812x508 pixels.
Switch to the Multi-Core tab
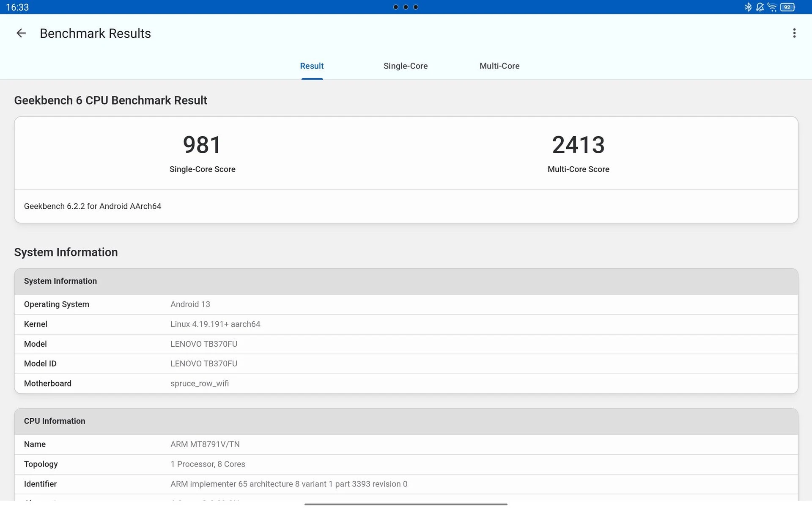click(499, 66)
